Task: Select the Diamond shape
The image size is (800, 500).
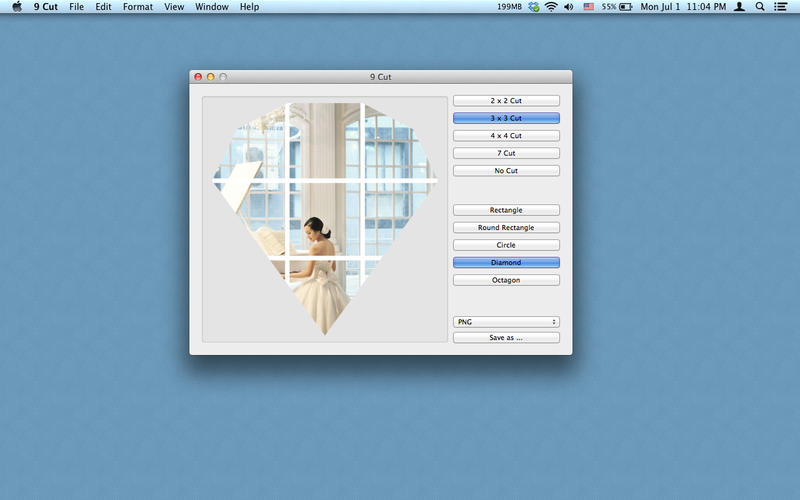Action: pos(506,262)
